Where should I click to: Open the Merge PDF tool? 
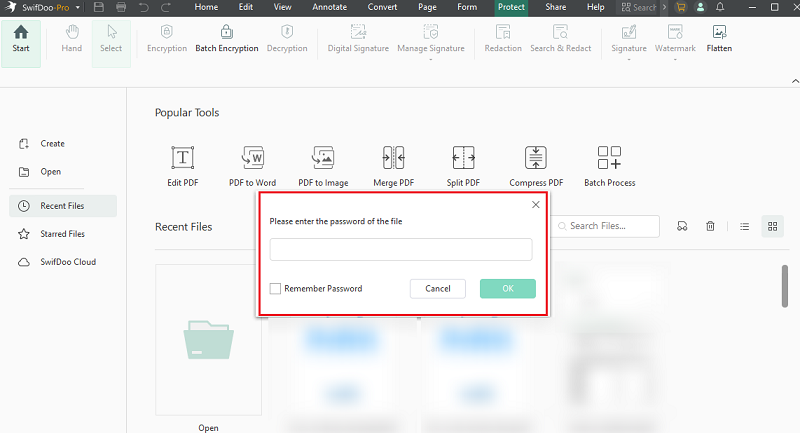[393, 166]
